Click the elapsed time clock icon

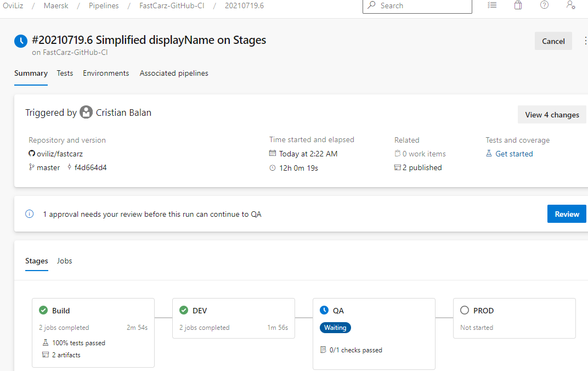pyautogui.click(x=273, y=168)
